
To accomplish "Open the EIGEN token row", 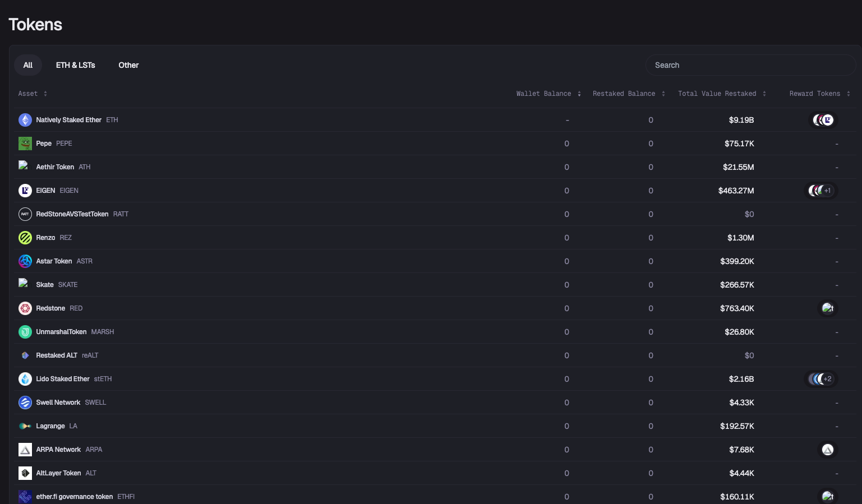I will click(435, 191).
